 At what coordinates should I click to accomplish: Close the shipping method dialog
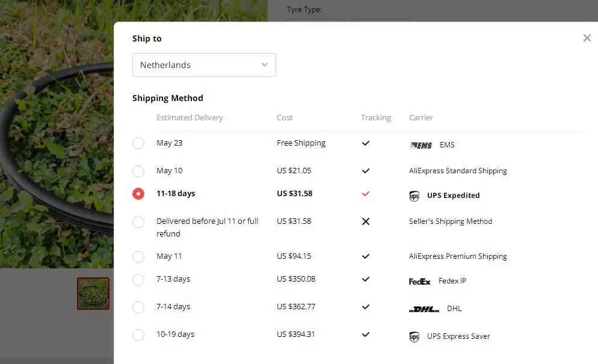pyautogui.click(x=587, y=38)
